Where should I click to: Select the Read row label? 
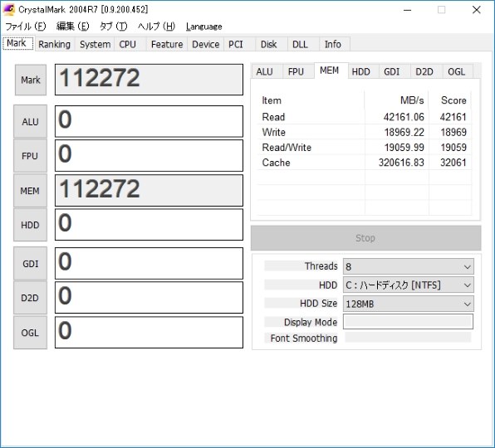pos(273,117)
